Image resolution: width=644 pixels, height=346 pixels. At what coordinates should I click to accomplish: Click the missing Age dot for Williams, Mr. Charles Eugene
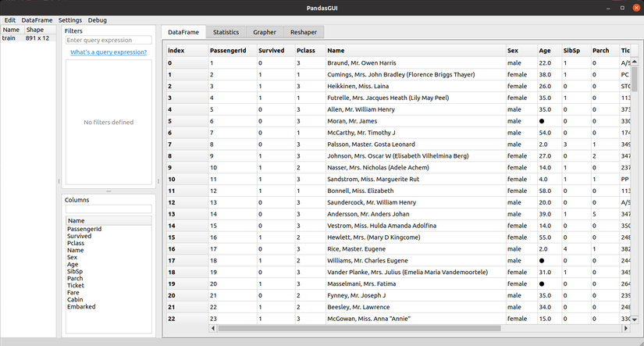542,261
